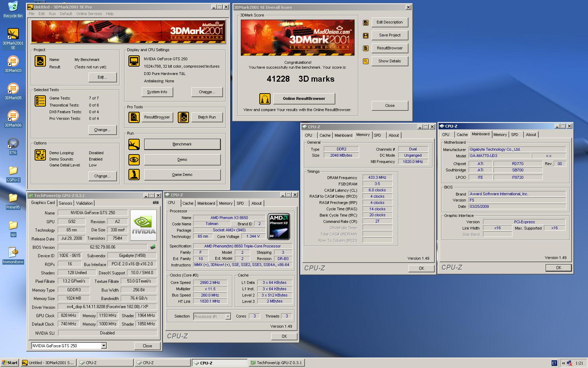This screenshot has height=368, width=588.
Task: Take GPU-Z screenshot with camera icon
Action: tap(156, 203)
